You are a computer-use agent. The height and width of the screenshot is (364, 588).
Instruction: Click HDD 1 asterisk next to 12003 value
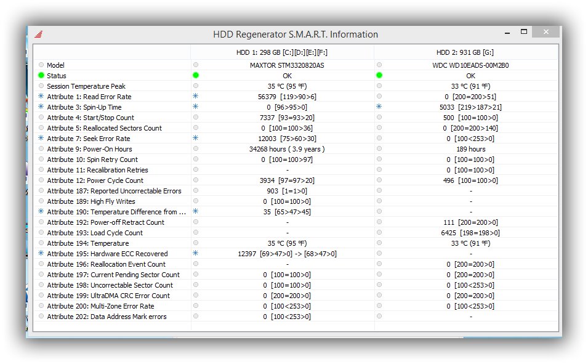[x=196, y=139]
